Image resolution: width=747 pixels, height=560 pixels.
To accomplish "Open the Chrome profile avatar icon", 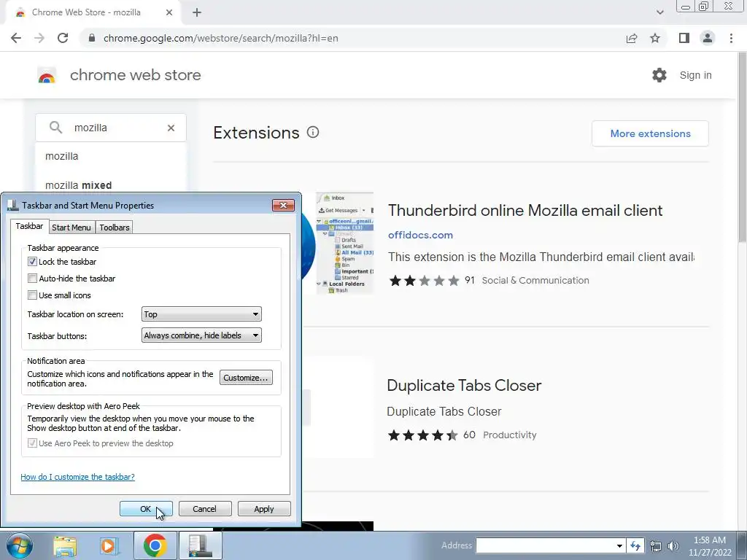I will 708,38.
